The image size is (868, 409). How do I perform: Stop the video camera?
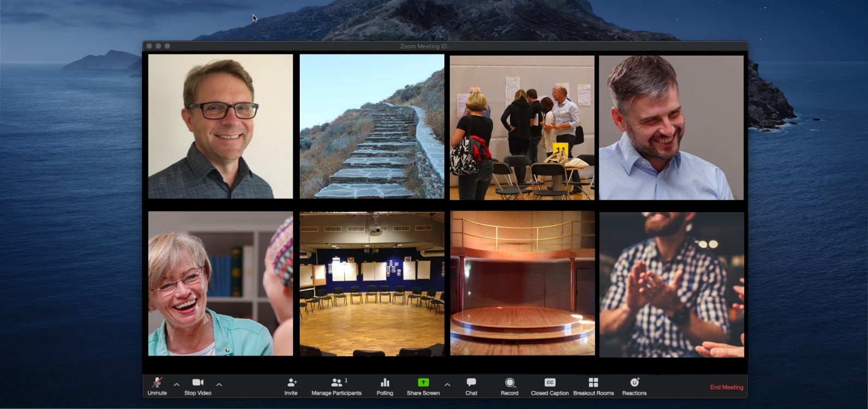[198, 386]
